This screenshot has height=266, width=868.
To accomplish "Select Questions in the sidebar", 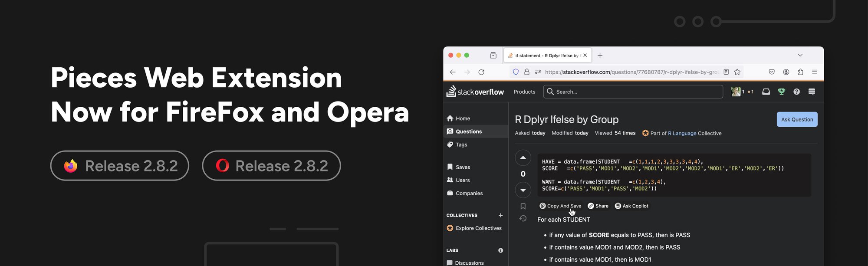I will (476, 131).
